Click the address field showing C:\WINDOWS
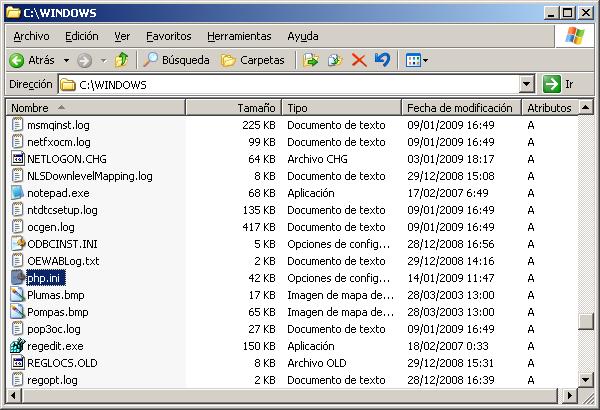The image size is (600, 410). 290,85
